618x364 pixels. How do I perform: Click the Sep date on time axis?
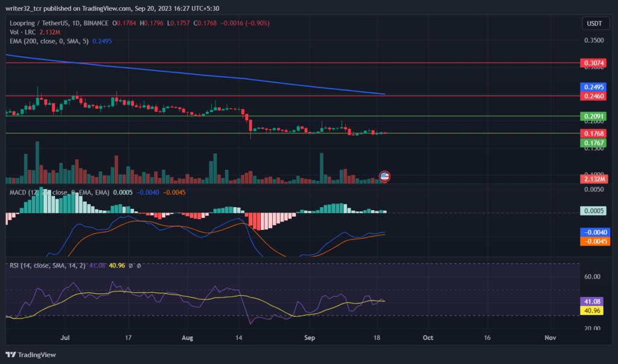click(310, 337)
